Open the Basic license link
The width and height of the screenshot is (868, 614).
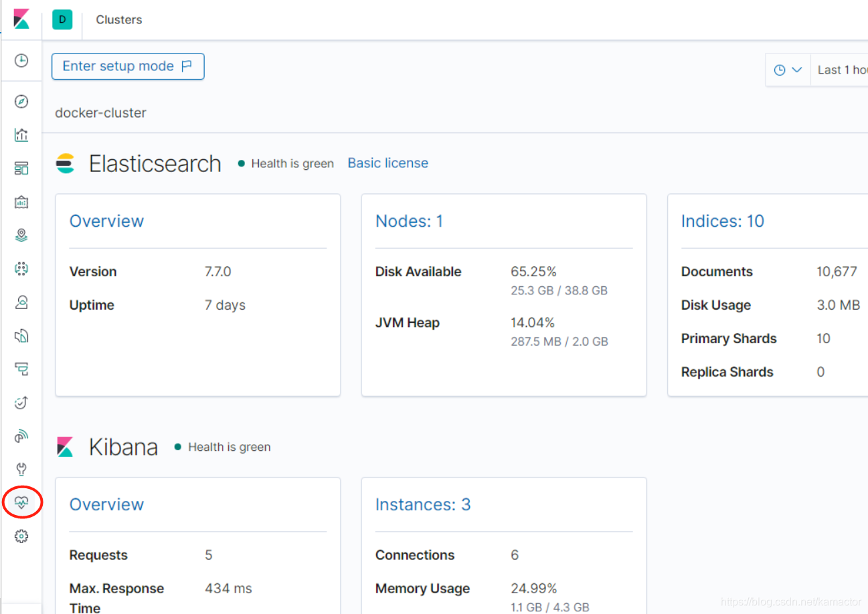pos(387,163)
